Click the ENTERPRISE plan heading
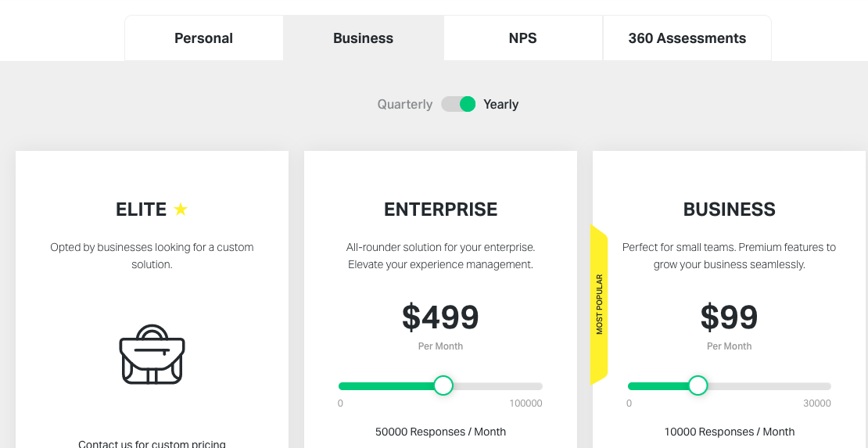868x448 pixels. [x=440, y=210]
